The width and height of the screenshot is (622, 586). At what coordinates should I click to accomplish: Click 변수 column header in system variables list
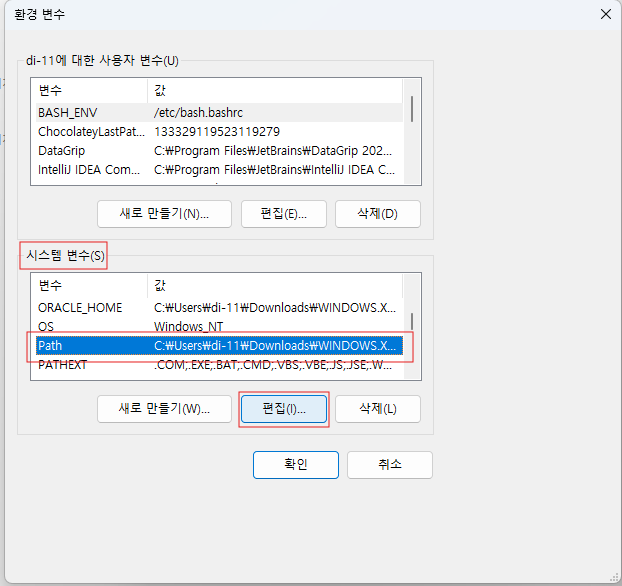92,286
